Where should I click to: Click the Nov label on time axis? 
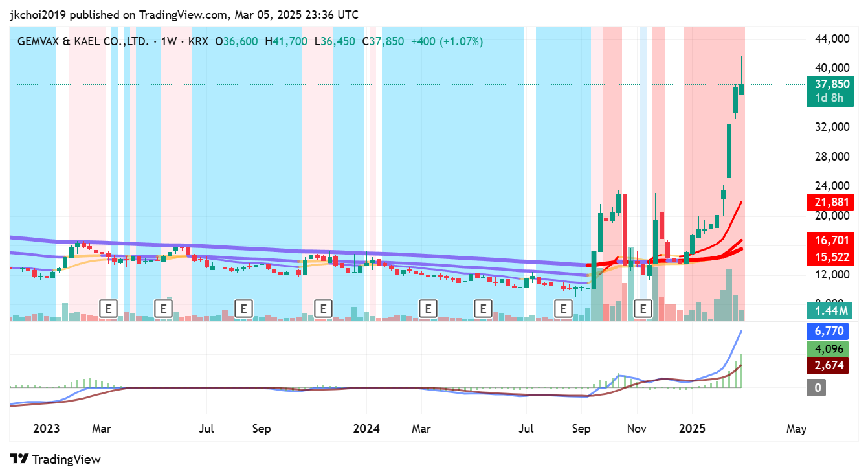(x=637, y=429)
